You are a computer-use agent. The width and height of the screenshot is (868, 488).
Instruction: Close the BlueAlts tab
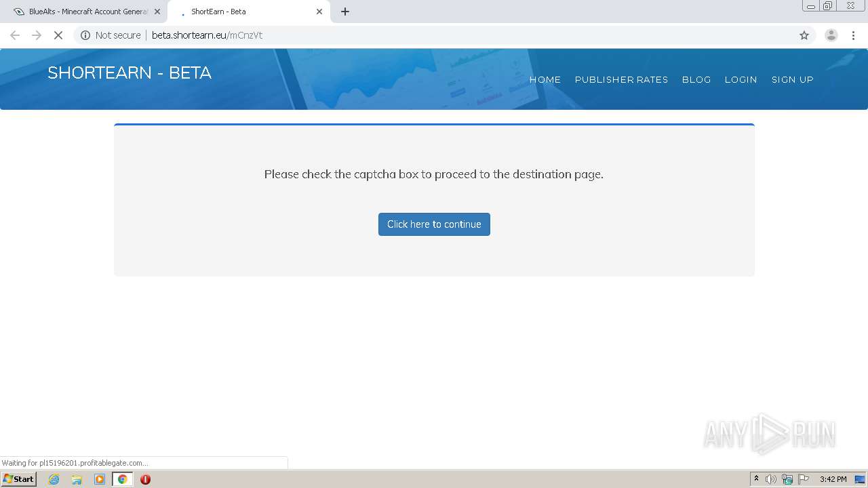157,12
